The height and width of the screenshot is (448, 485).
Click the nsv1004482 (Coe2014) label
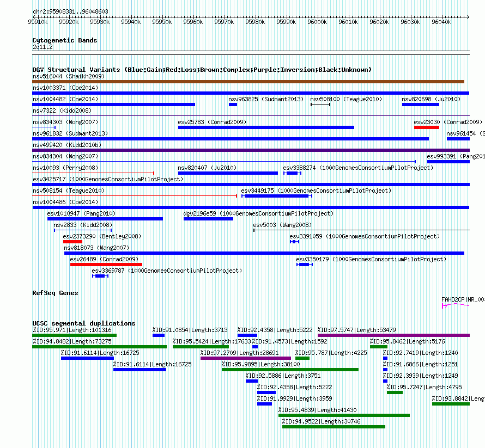pos(65,99)
